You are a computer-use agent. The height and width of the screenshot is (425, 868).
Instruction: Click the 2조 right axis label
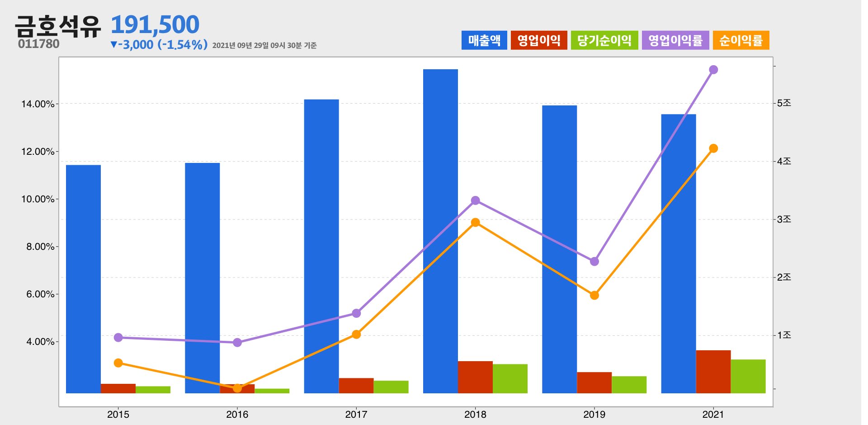(x=784, y=277)
